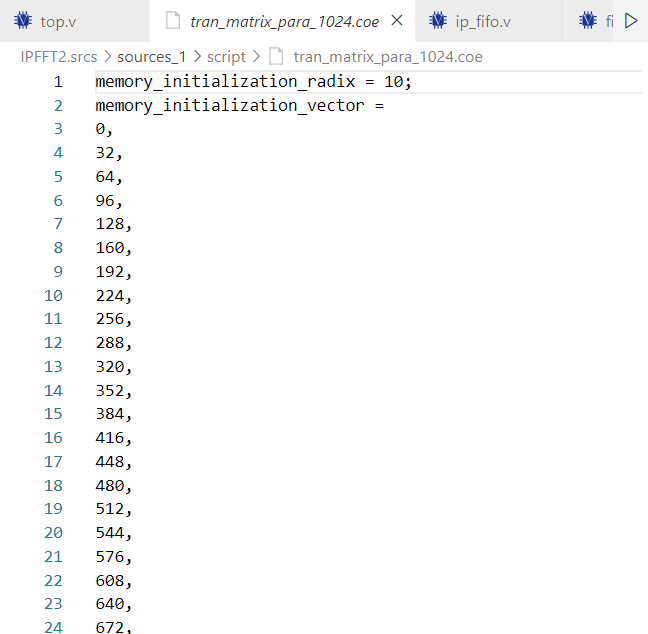Click the value 608, on line 22

coord(114,581)
